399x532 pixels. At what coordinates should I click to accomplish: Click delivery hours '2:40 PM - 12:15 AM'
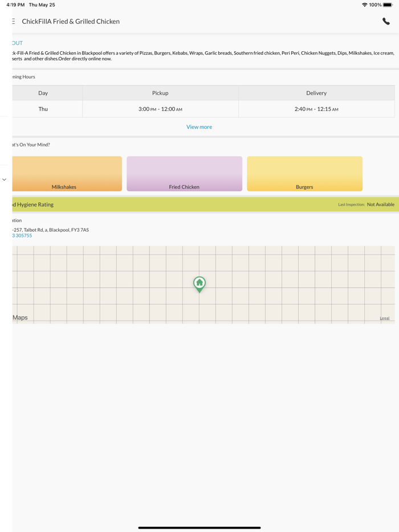click(316, 109)
